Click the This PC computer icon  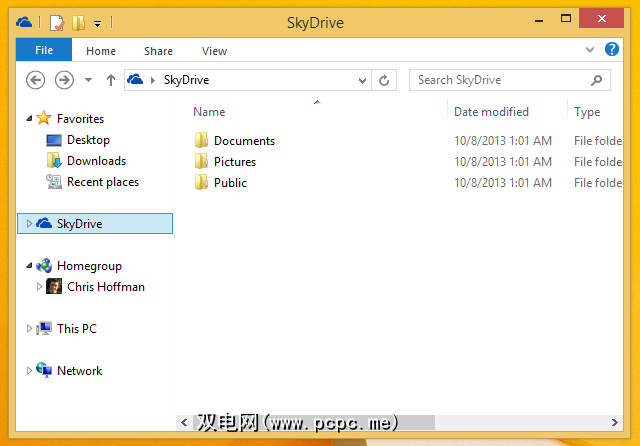[44, 328]
